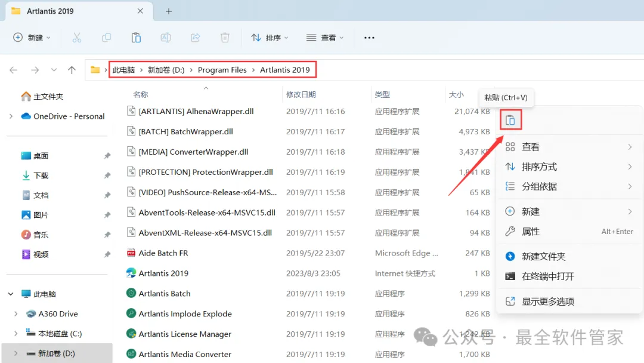Open 查看 submenu in context menu
This screenshot has width=644, height=363.
click(x=569, y=147)
